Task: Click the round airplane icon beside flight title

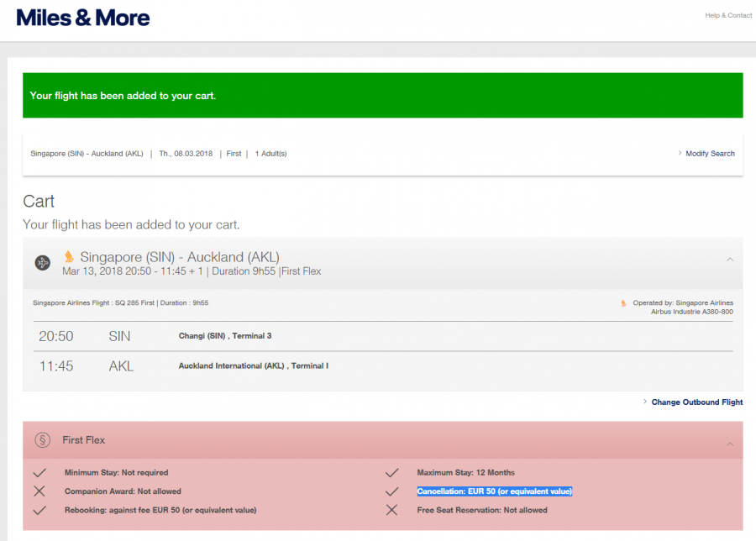Action: tap(43, 263)
